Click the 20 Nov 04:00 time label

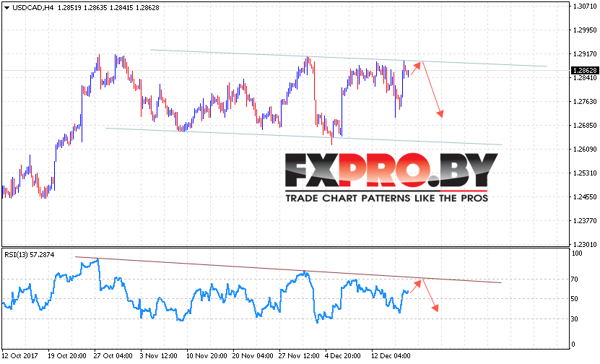[x=253, y=356]
